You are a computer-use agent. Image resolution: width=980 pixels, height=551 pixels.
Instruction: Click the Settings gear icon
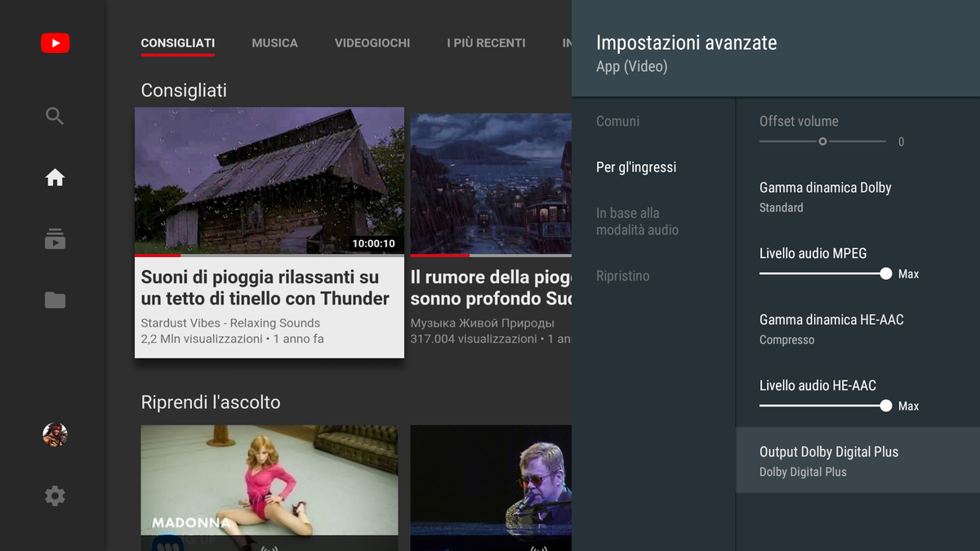(54, 495)
